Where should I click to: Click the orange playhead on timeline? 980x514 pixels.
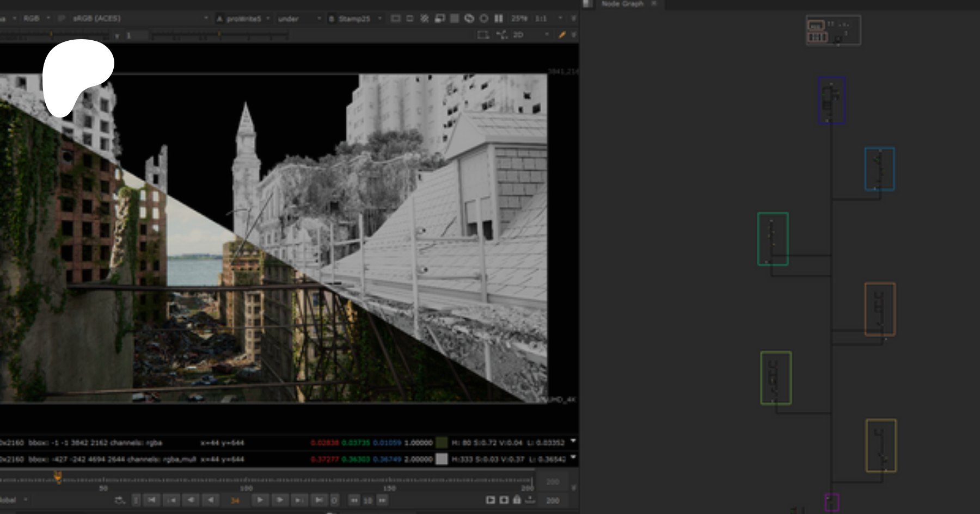pos(58,478)
